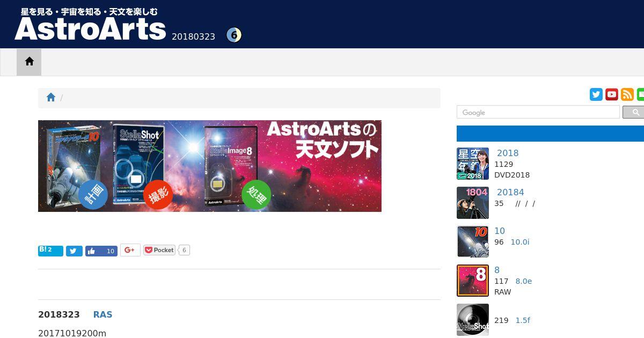Open the AstroArts astronomy software banner

210,166
